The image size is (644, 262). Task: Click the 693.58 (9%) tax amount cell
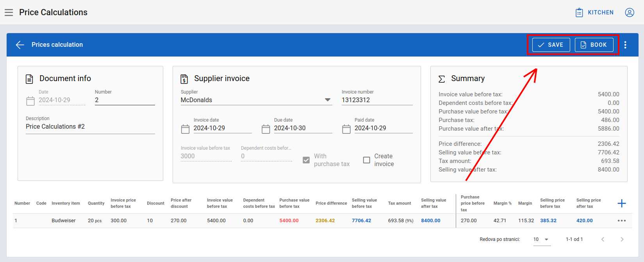pyautogui.click(x=401, y=221)
